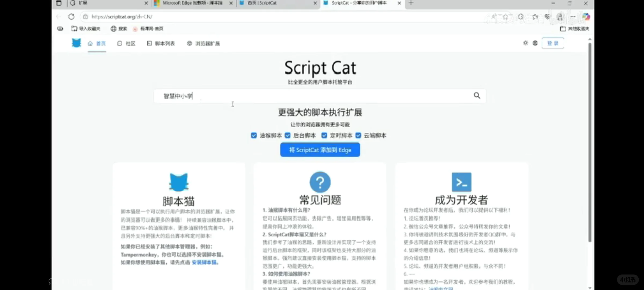Open 脚本列表 via its list icon

tap(149, 43)
